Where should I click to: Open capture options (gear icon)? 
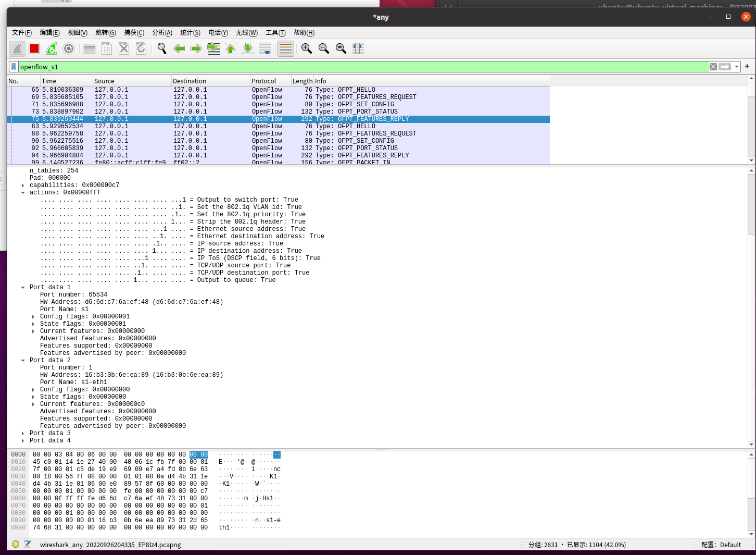(69, 48)
